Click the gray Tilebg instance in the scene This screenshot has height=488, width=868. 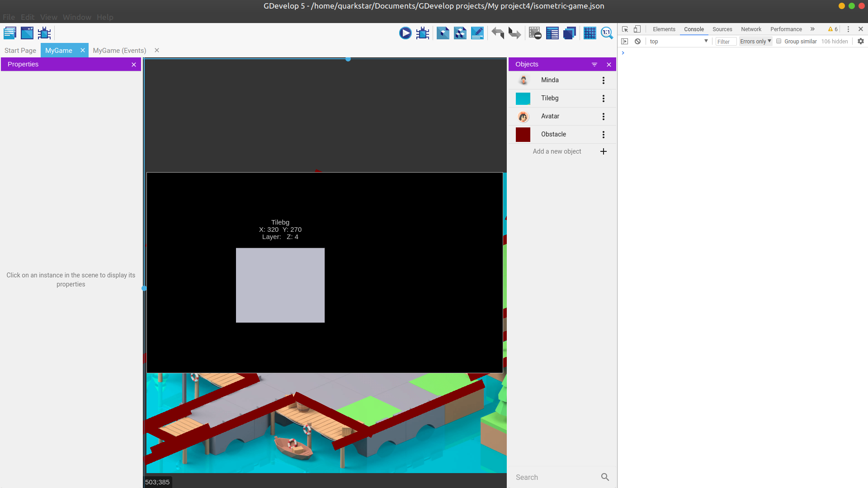point(280,285)
